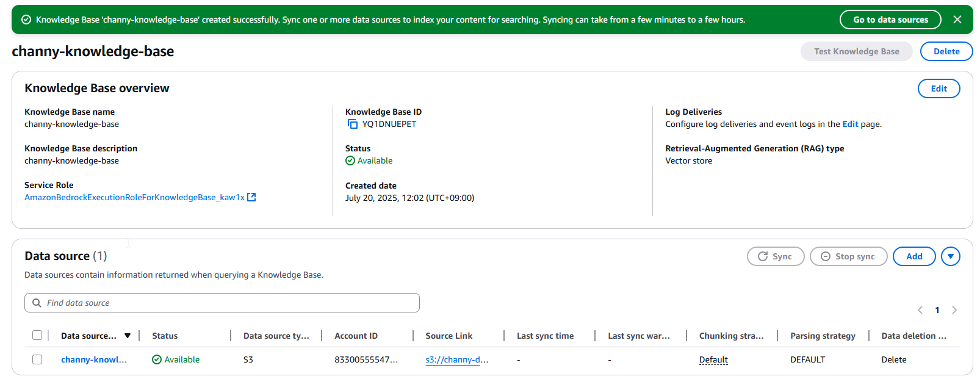Click the Delete data deletion policy cell

pos(894,359)
